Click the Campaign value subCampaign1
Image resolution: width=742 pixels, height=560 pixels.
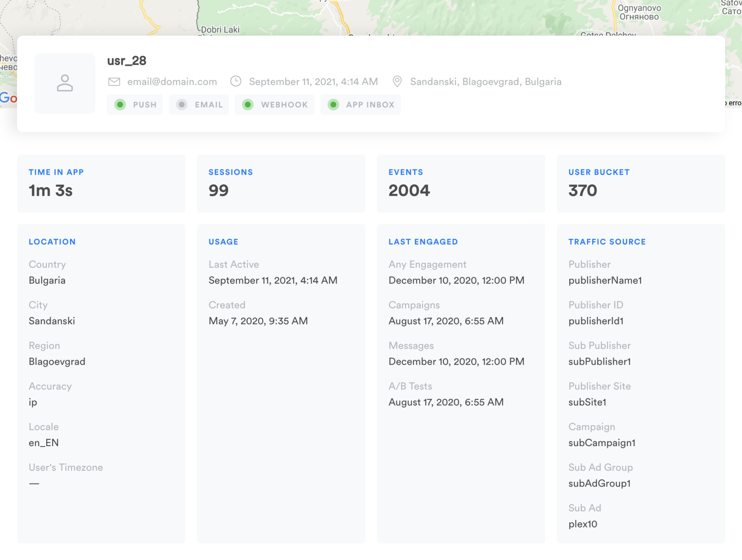pos(602,443)
